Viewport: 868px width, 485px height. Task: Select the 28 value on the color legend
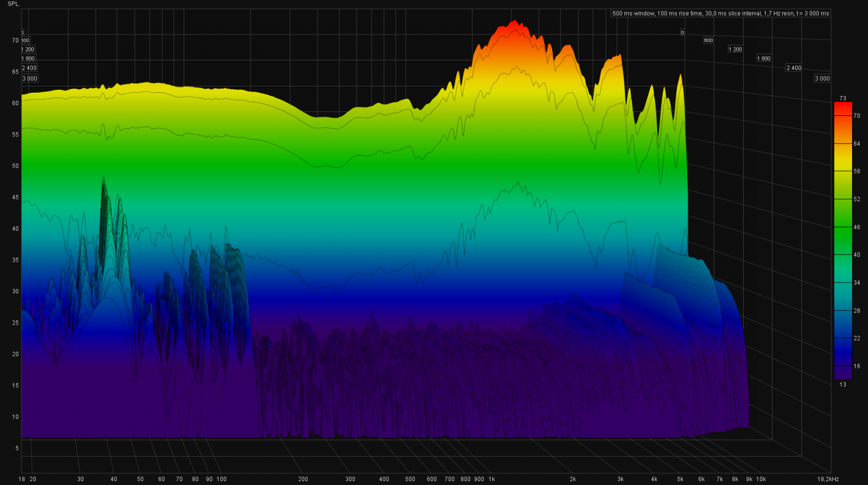click(857, 310)
